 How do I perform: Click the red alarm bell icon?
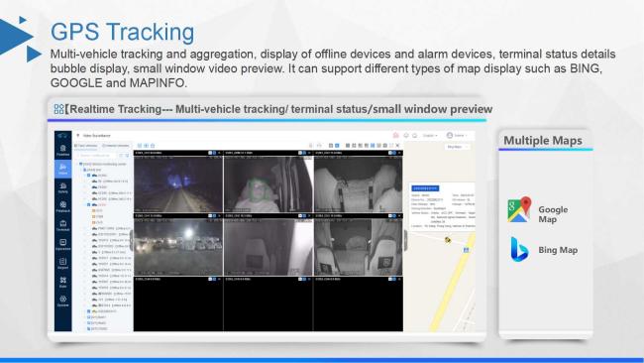click(x=396, y=135)
